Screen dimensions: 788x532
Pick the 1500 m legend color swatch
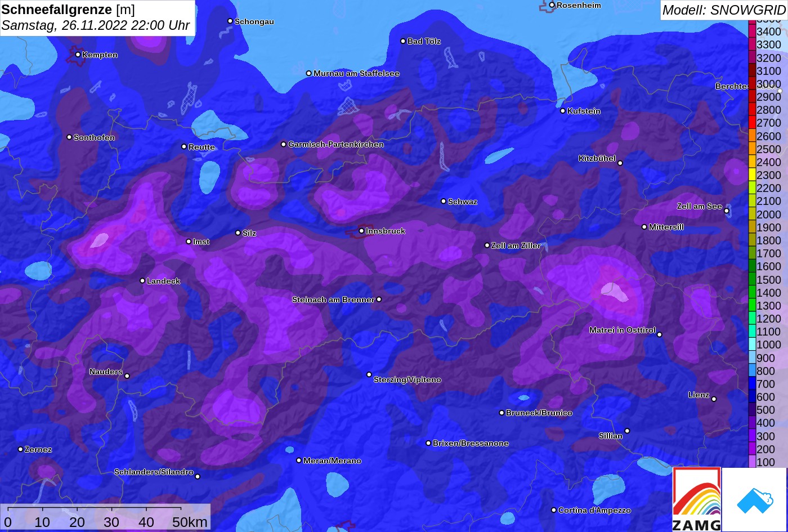[x=752, y=279]
